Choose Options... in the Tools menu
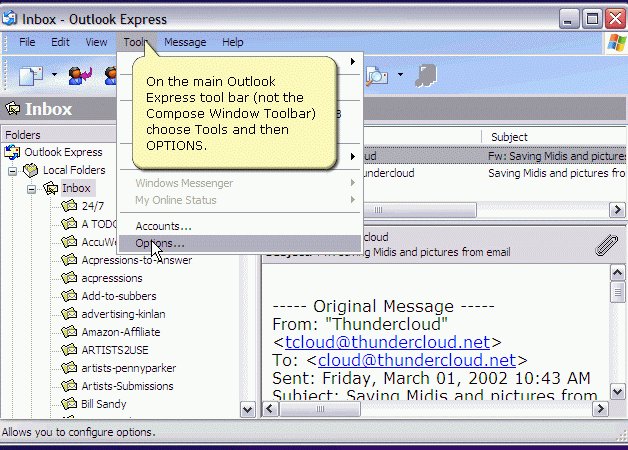Screen dimensions: 628x450 [x=240, y=243]
